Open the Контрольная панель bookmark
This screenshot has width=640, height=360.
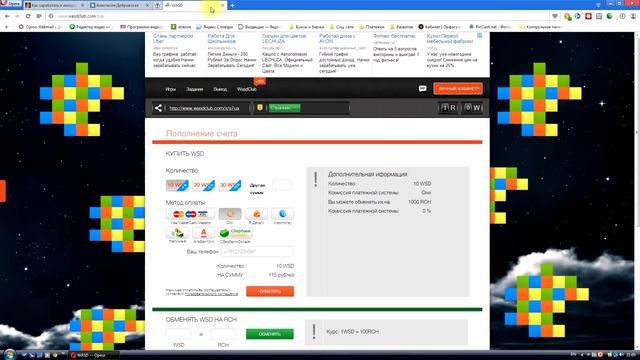pyautogui.click(x=540, y=27)
